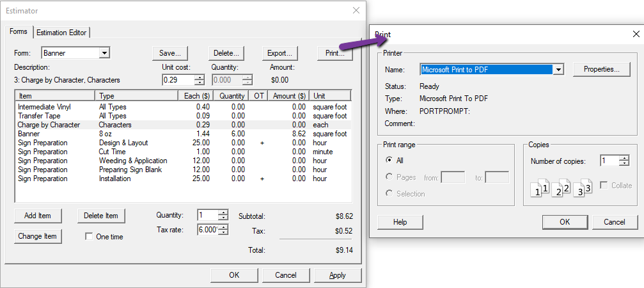Increase the Number of copies spinner
The height and width of the screenshot is (288, 644).
(625, 158)
